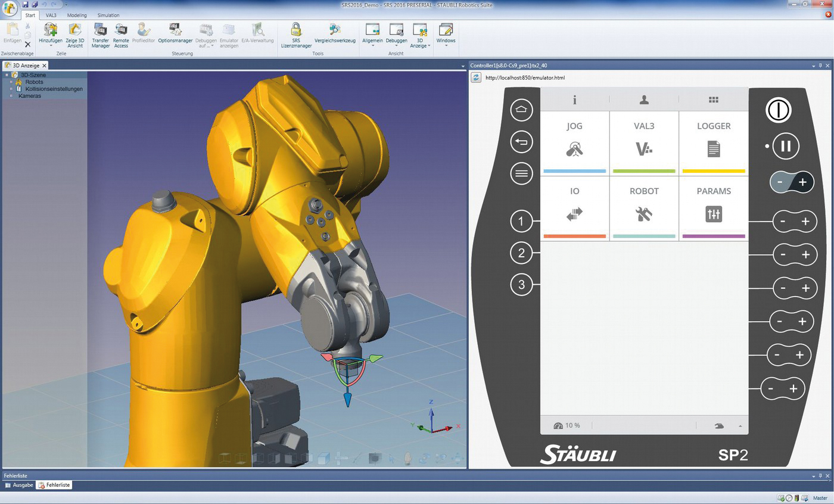Toggle the pause button on pendant
Screen dimensions: 834x504
(x=785, y=146)
